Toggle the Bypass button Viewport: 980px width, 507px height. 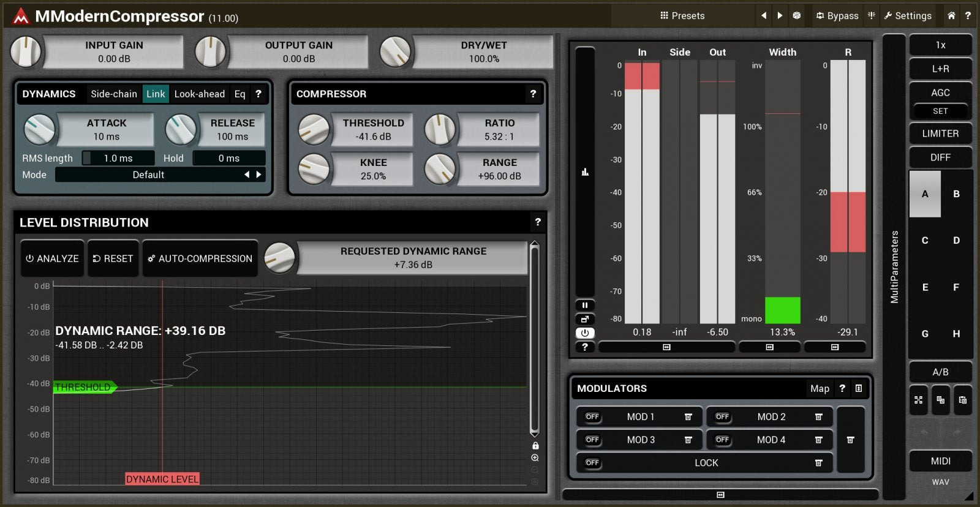coord(837,16)
